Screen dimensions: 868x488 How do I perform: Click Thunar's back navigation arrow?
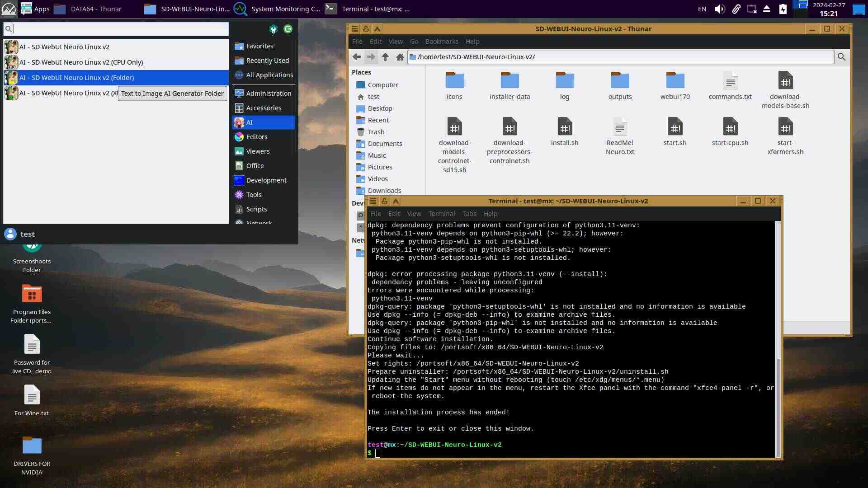(x=356, y=57)
